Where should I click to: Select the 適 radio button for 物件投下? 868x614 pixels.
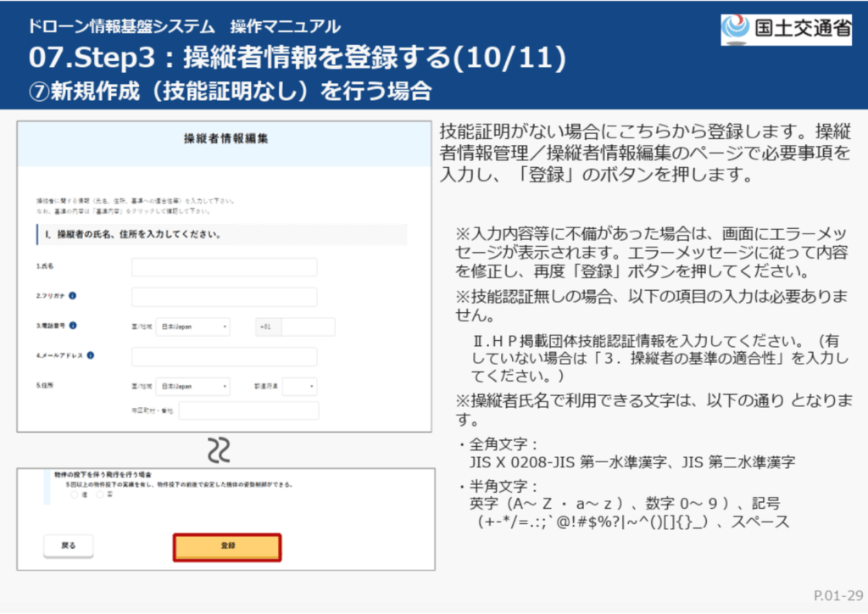pyautogui.click(x=74, y=494)
